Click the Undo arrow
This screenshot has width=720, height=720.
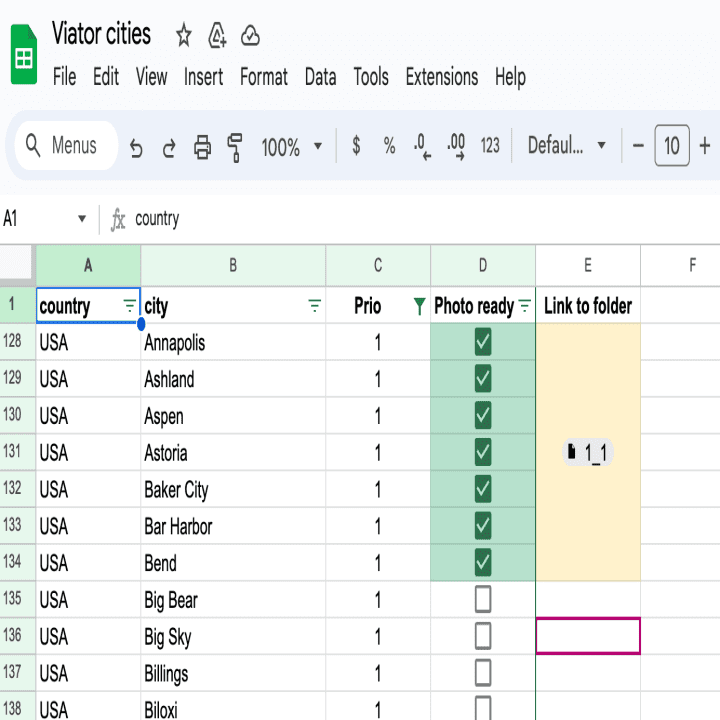pyautogui.click(x=136, y=147)
